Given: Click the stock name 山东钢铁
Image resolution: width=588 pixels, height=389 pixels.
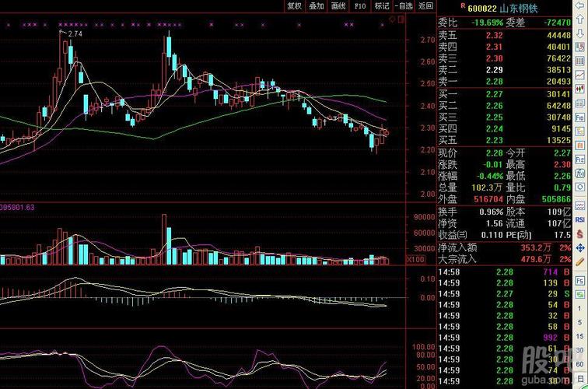Looking at the screenshot, I should 519,9.
